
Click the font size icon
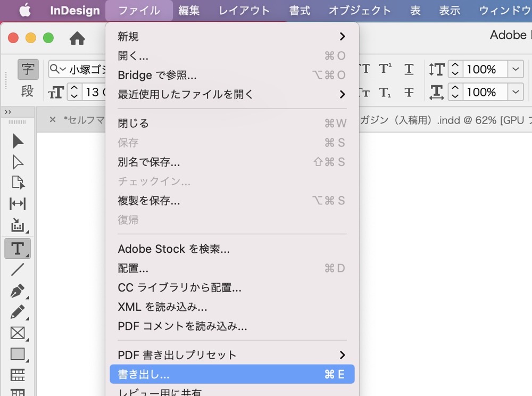pyautogui.click(x=56, y=92)
